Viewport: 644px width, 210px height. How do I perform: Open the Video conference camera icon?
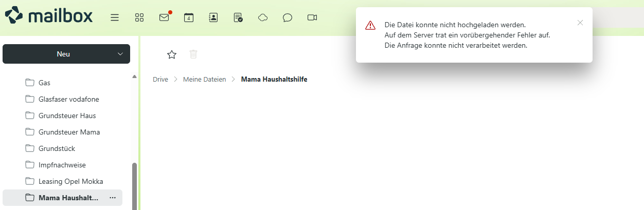tap(312, 17)
